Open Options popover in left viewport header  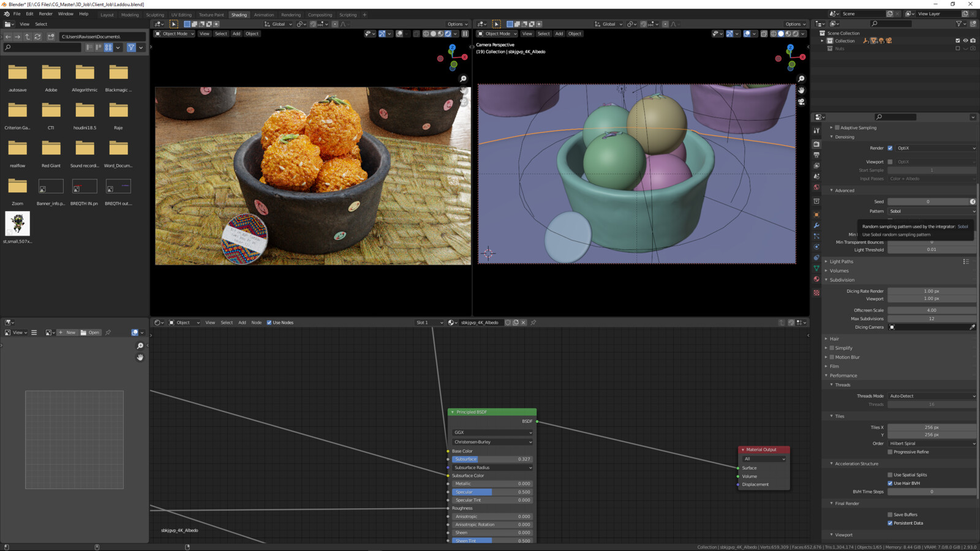coord(458,24)
